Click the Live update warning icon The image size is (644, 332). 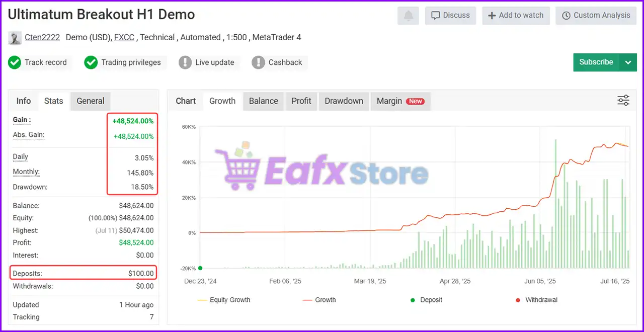pos(185,62)
